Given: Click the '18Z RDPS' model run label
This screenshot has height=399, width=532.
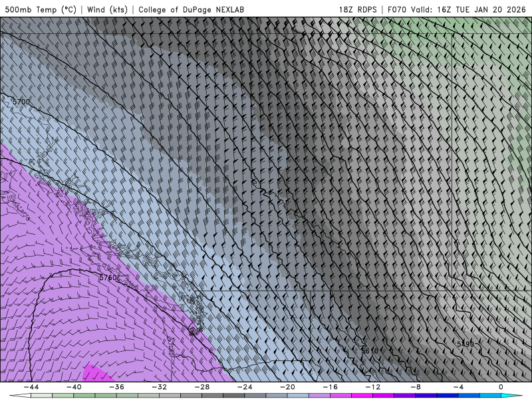Looking at the screenshot, I should click(358, 9).
